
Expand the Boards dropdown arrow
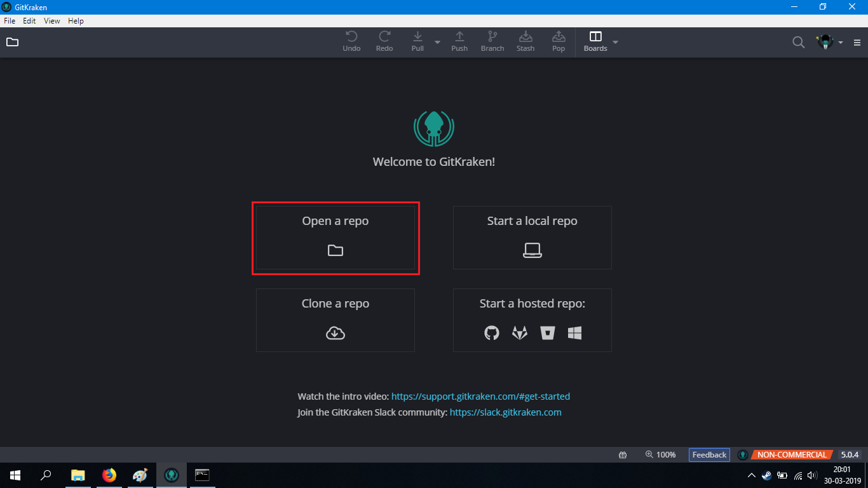pyautogui.click(x=615, y=43)
